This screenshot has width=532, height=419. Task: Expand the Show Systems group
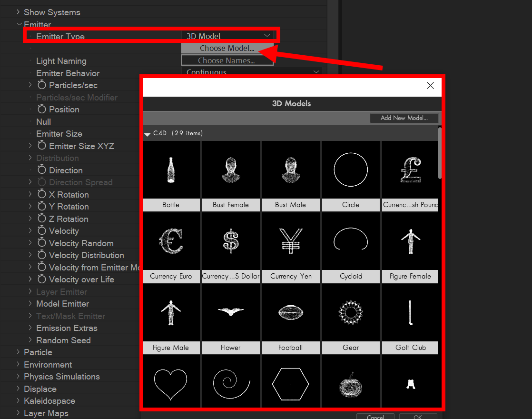pos(18,12)
